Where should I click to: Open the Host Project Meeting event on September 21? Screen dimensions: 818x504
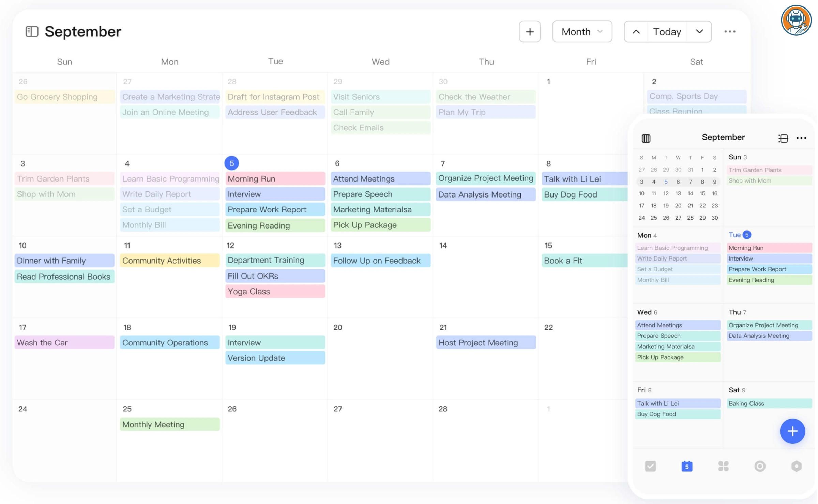(486, 342)
